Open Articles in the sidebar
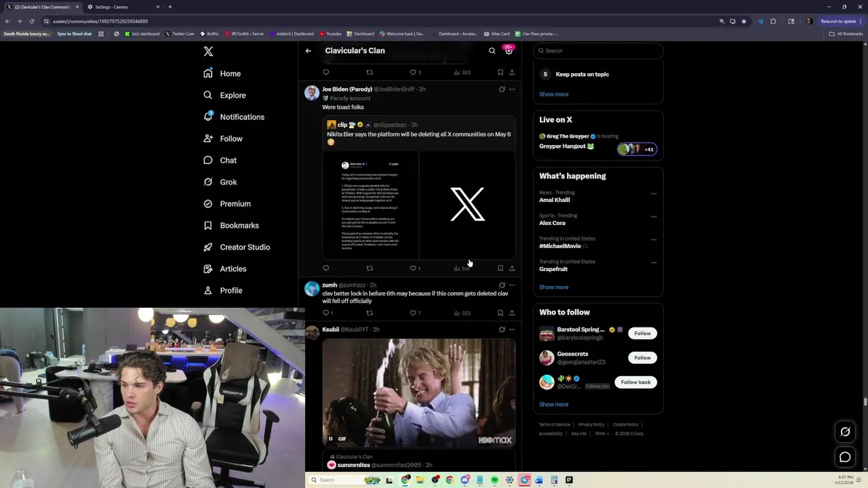This screenshot has height=488, width=868. point(225,268)
